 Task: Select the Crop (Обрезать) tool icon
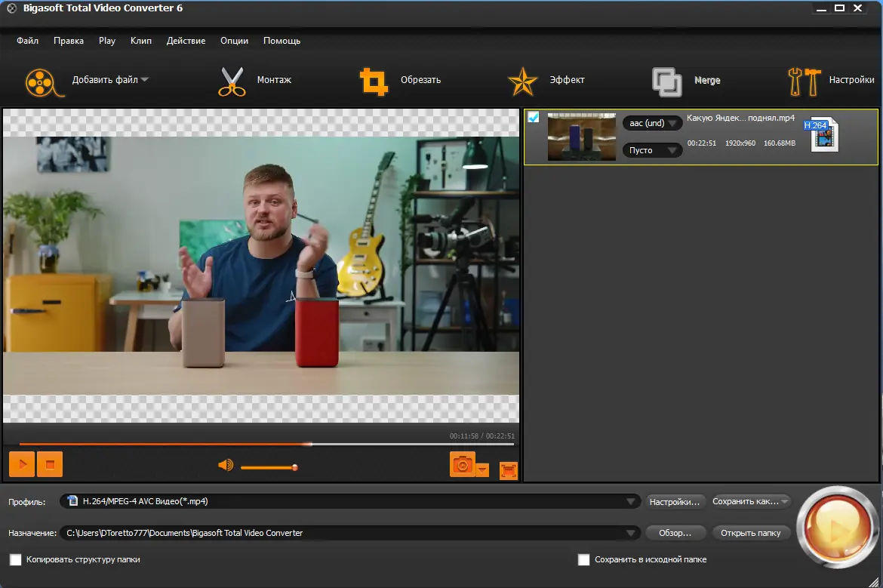pos(373,82)
